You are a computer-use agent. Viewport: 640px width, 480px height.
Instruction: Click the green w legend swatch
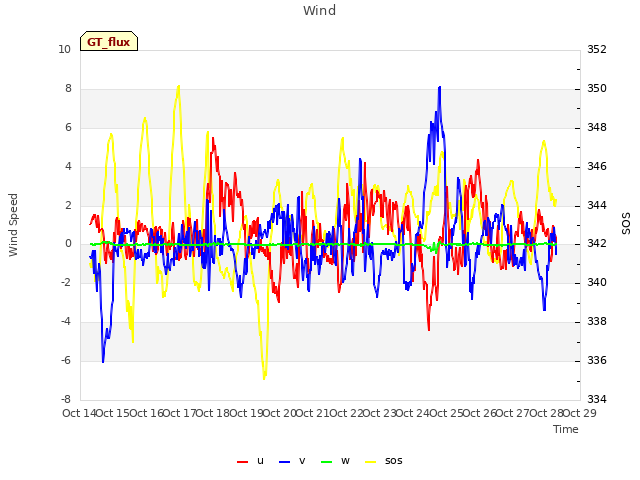(327, 462)
